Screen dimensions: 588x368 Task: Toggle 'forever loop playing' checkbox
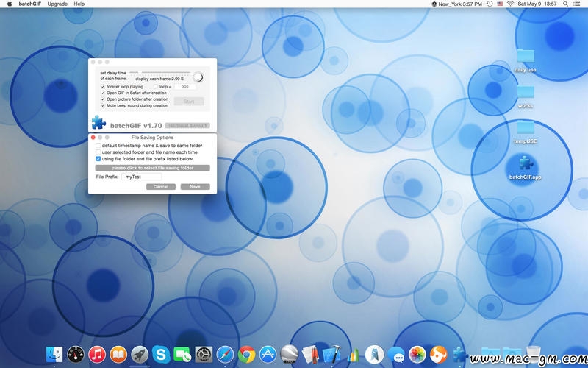coord(103,86)
